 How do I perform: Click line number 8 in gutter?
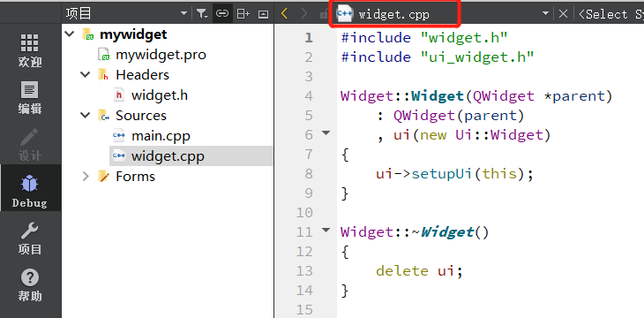point(309,174)
